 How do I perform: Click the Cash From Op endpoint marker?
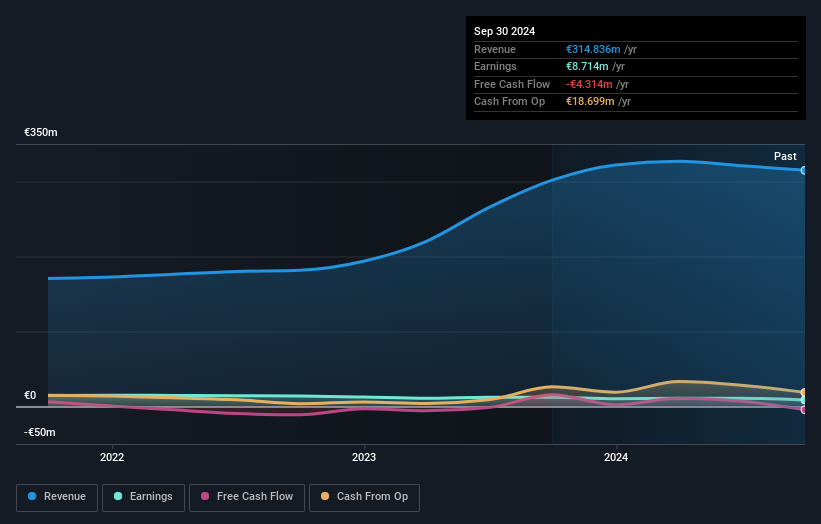804,393
